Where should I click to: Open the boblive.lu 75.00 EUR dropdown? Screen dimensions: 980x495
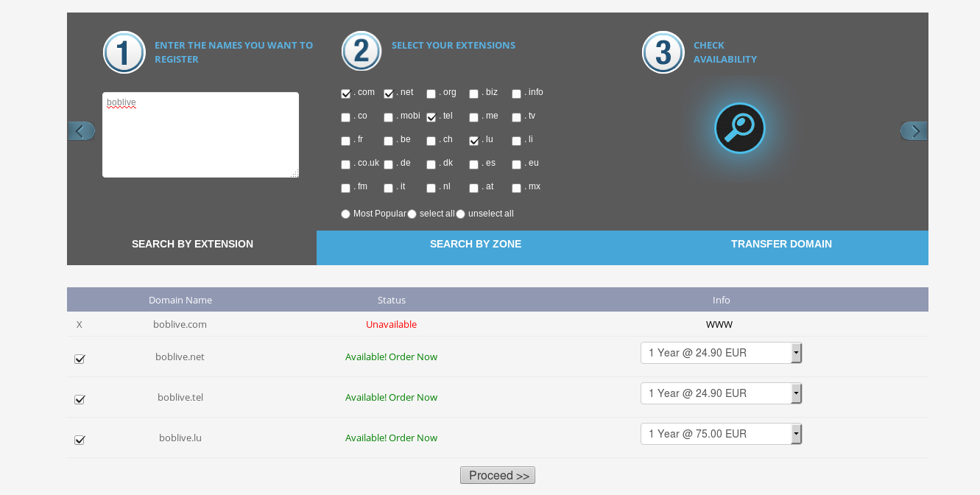[721, 434]
